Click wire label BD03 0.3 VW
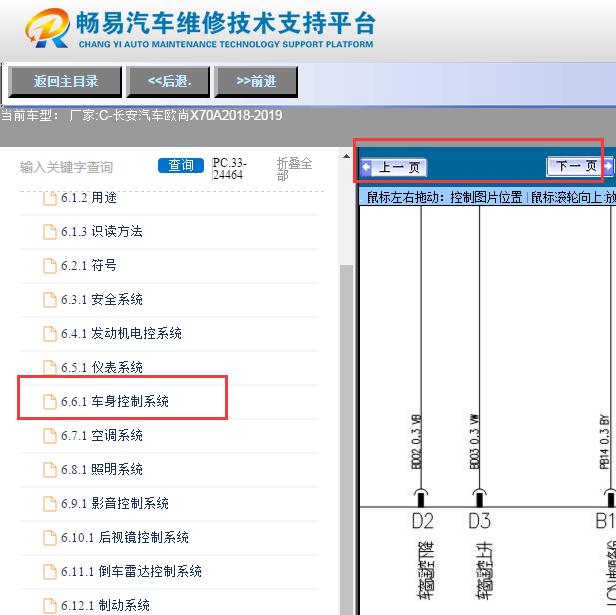Screen dimensions: 616x615 click(x=475, y=442)
